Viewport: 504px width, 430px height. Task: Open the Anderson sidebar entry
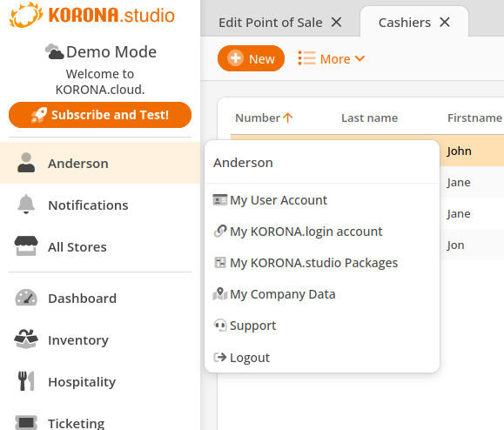pyautogui.click(x=100, y=163)
